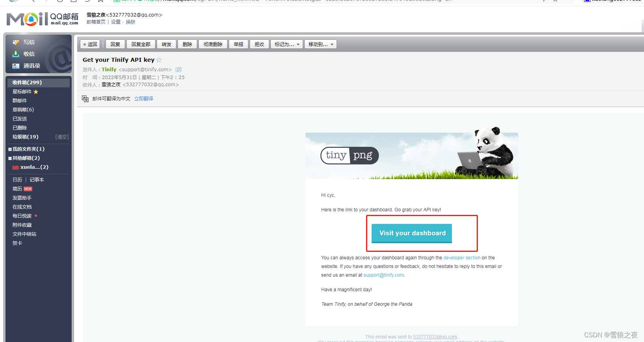644x342 pixels.
Task: Click the 换肤 change skin link
Action: tap(131, 22)
